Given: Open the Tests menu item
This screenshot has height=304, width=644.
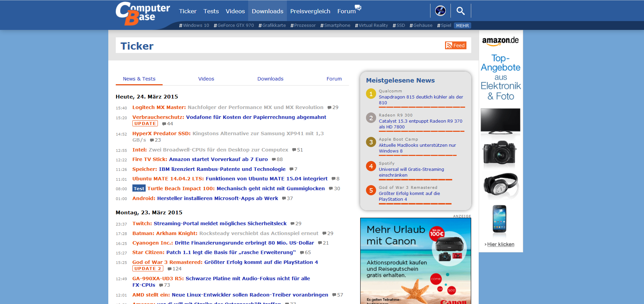Looking at the screenshot, I should [x=211, y=11].
